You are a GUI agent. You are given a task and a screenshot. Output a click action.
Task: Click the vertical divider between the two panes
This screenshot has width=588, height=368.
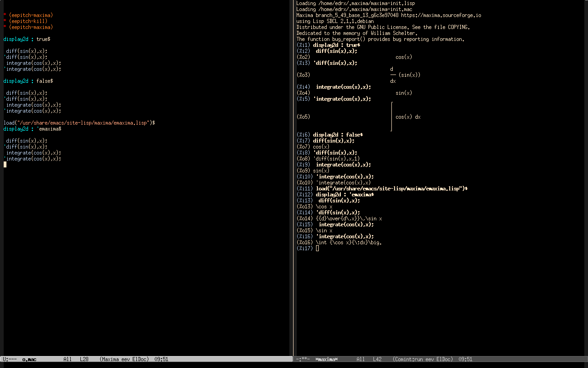(x=293, y=184)
